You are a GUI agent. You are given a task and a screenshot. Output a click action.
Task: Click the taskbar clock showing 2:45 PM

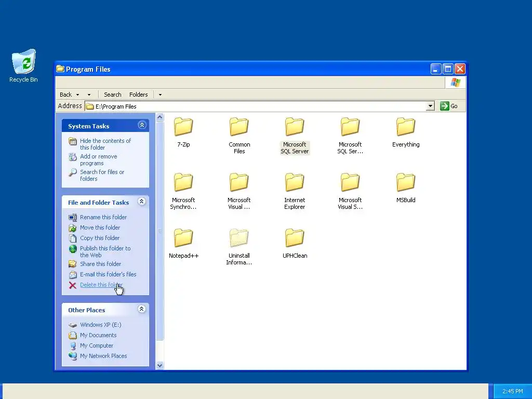[x=513, y=391]
